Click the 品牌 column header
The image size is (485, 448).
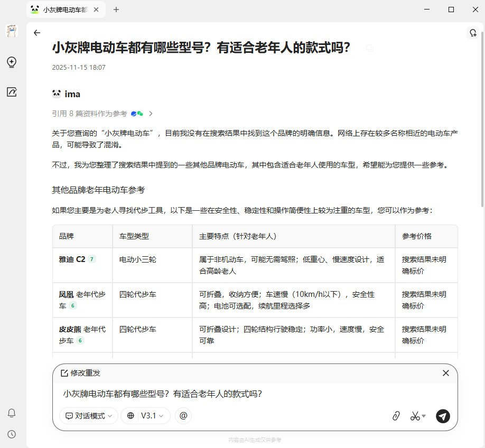click(82, 236)
